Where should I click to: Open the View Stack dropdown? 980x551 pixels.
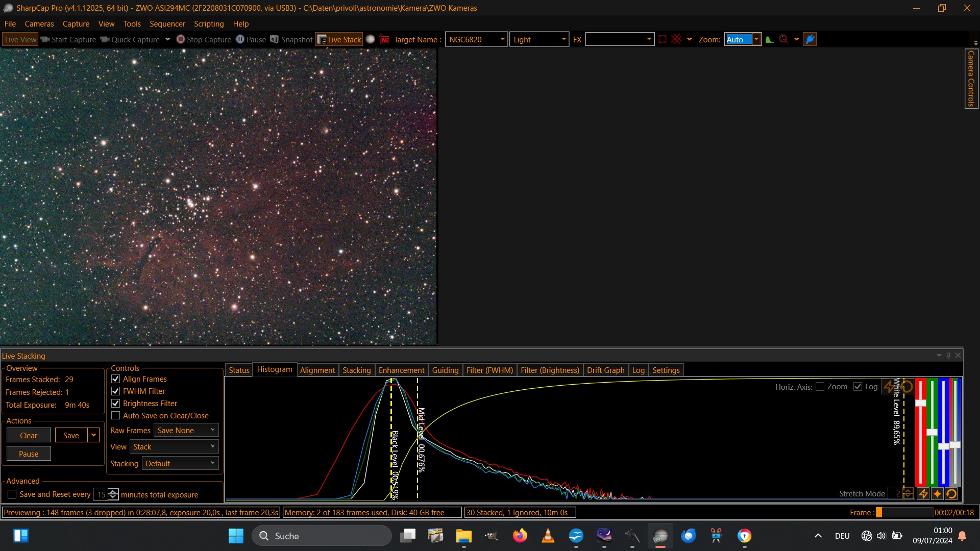(x=174, y=446)
